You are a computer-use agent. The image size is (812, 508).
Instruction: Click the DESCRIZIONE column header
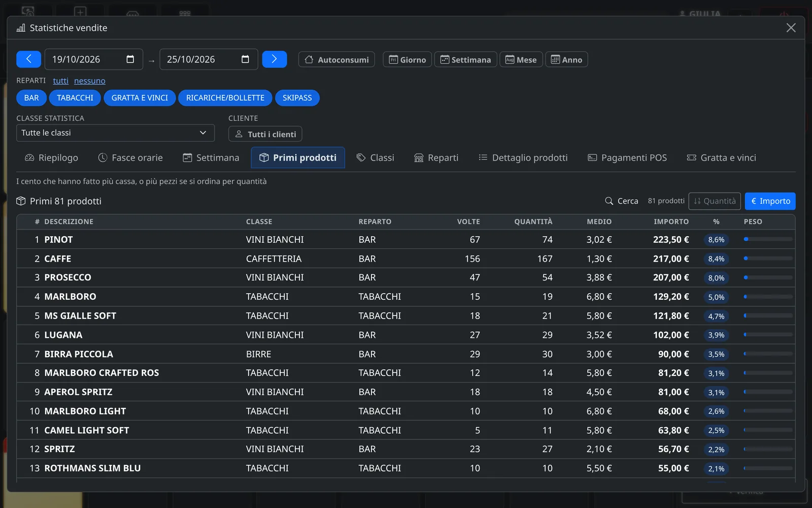click(x=69, y=222)
